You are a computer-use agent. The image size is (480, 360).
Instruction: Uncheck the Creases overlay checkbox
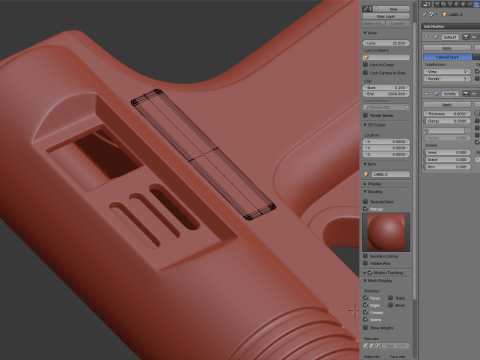[365, 312]
